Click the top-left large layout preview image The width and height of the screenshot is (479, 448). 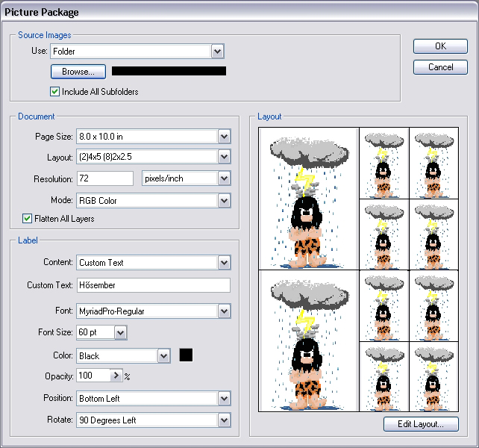click(x=308, y=199)
